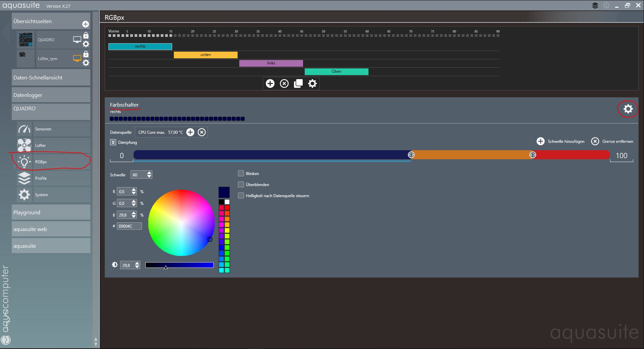This screenshot has width=644, height=349.
Task: Click the Farbschalter heading
Action: tap(124, 105)
